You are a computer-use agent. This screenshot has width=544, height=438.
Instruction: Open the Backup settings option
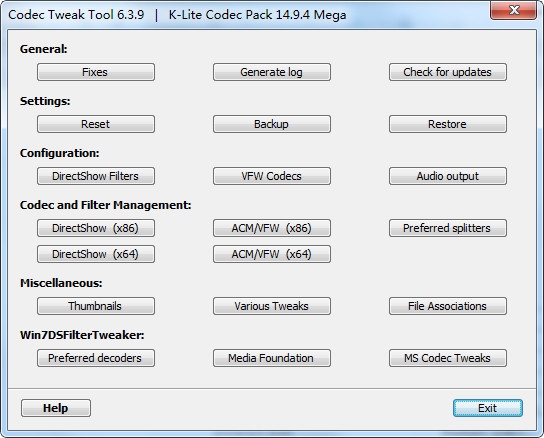coord(272,124)
